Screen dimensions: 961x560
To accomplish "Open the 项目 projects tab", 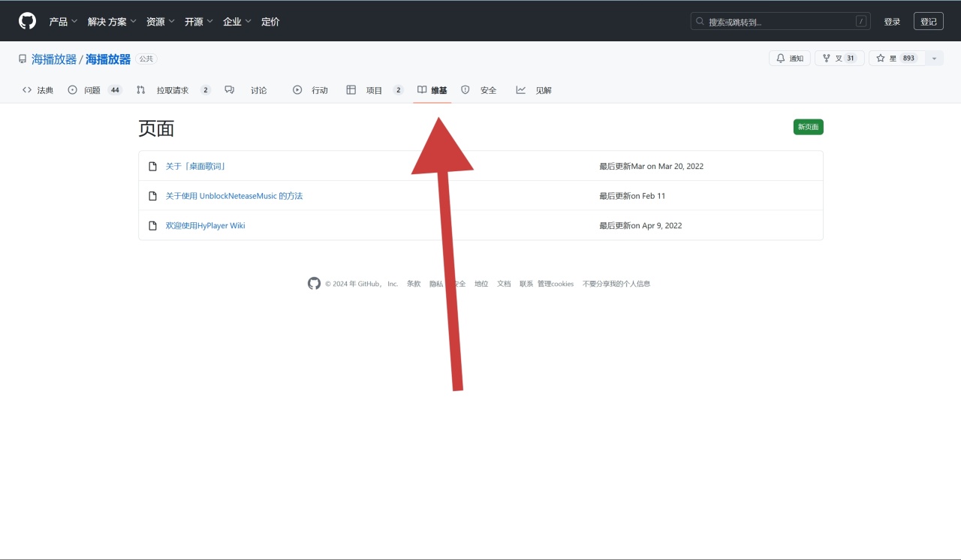I will [x=375, y=90].
